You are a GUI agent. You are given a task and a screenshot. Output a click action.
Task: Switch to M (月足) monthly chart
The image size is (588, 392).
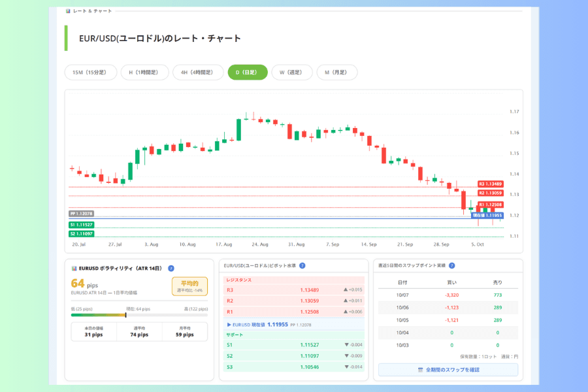click(x=336, y=73)
